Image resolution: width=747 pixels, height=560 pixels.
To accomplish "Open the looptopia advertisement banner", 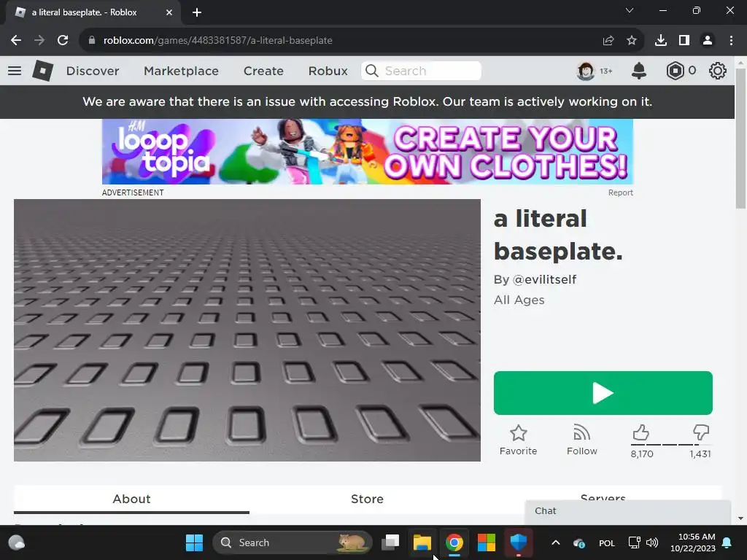I will [x=368, y=152].
